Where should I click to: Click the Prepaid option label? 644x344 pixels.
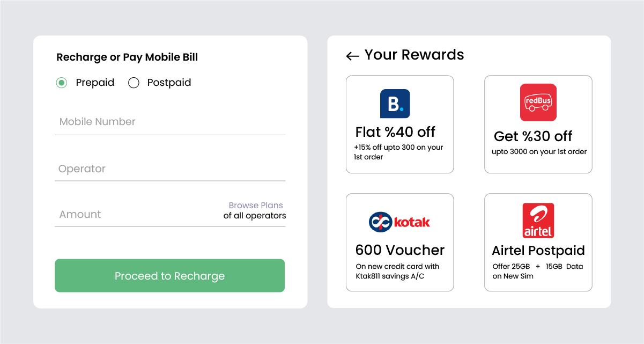point(95,83)
